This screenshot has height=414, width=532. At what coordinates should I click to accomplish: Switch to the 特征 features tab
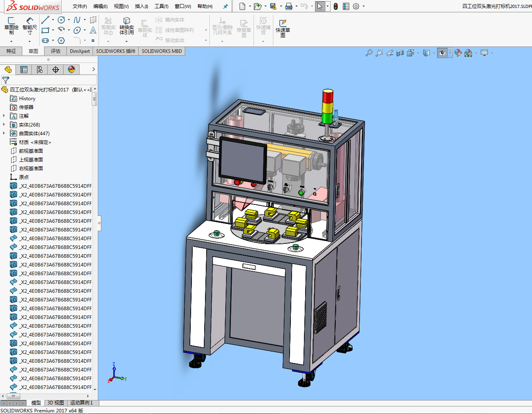pos(11,51)
